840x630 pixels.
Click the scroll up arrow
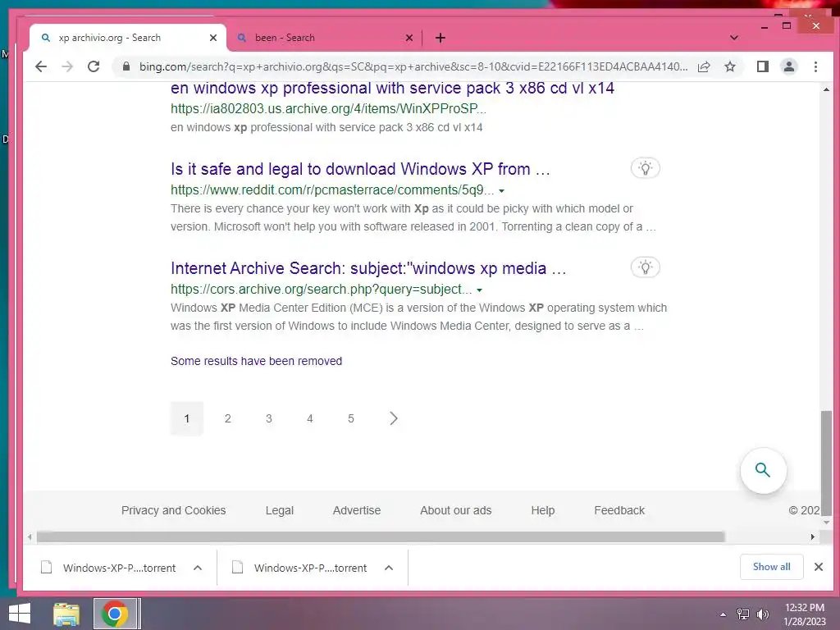(827, 89)
